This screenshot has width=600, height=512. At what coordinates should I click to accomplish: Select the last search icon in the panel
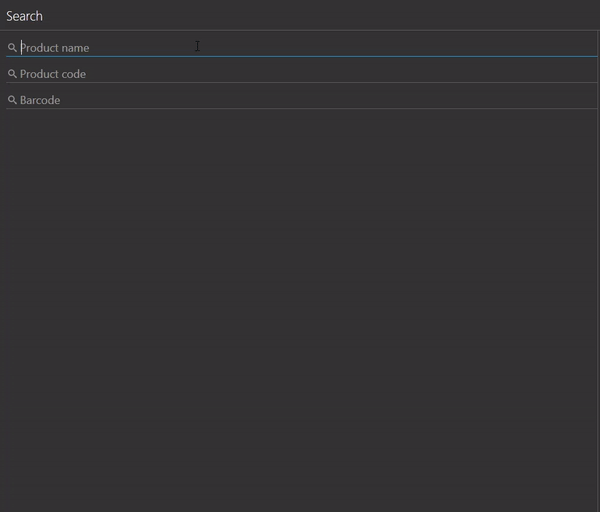pos(12,100)
